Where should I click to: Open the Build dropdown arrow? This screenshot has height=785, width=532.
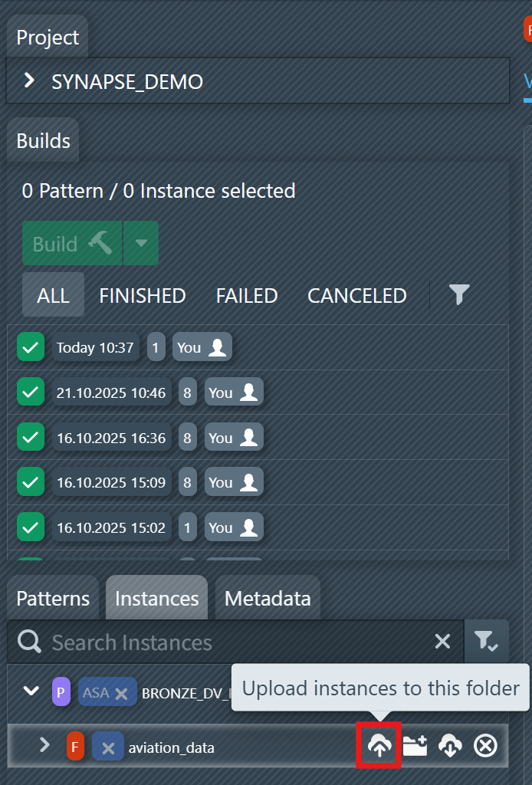[x=140, y=243]
